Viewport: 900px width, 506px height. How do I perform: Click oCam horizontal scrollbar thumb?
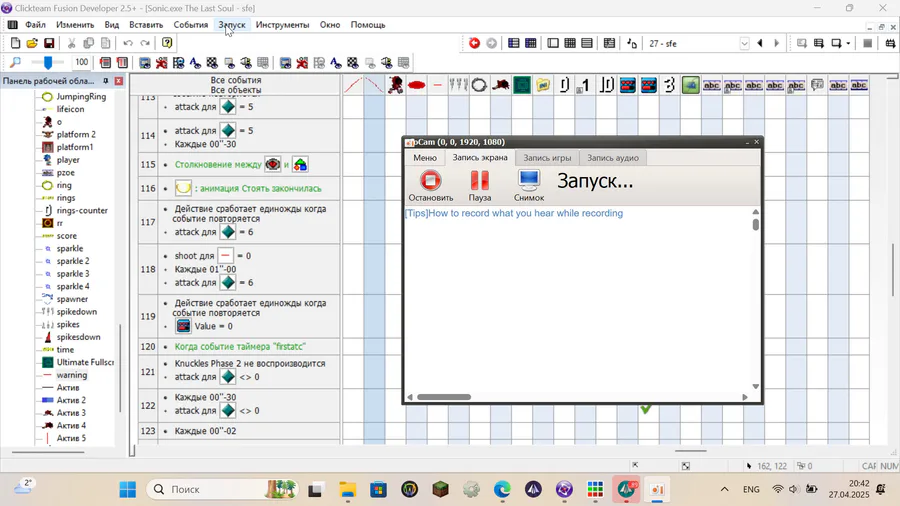(444, 397)
